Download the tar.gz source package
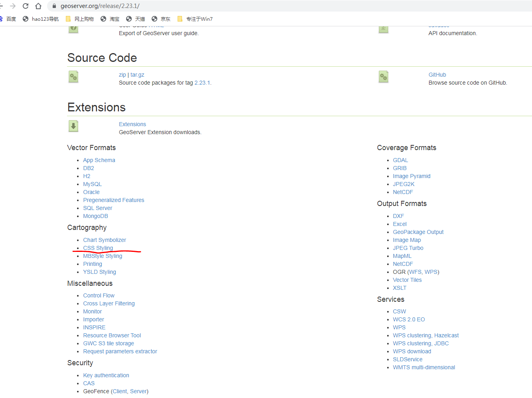Viewport: 532px width, 398px height. pos(137,75)
